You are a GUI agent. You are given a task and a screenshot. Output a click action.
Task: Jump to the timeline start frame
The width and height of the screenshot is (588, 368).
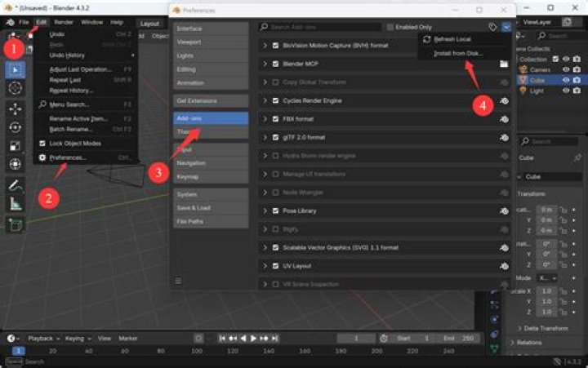pyautogui.click(x=222, y=339)
